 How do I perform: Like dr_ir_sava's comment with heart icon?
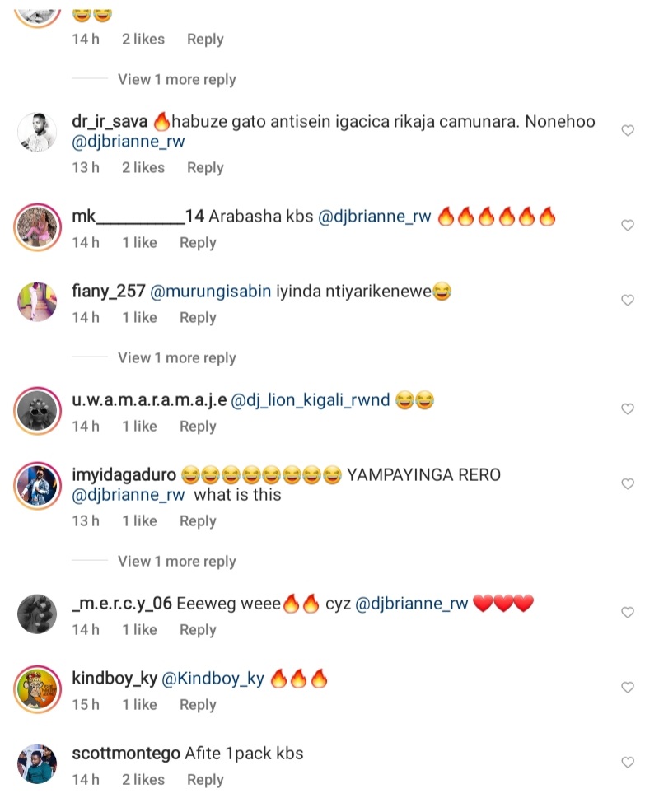(x=628, y=130)
